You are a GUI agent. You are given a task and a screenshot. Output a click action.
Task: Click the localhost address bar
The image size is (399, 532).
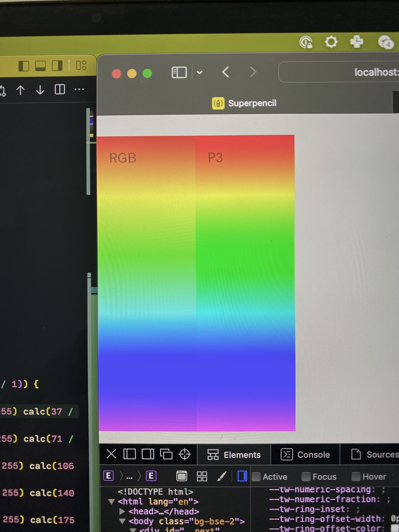coord(339,72)
